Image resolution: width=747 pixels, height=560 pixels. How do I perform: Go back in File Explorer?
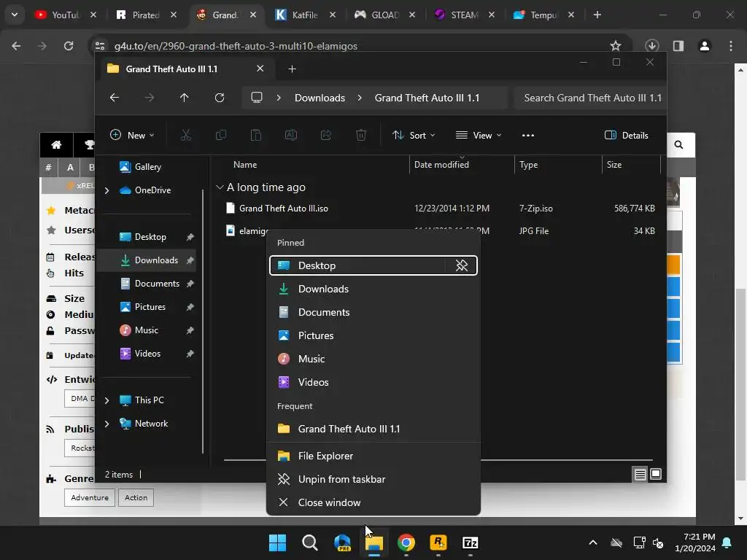point(115,98)
